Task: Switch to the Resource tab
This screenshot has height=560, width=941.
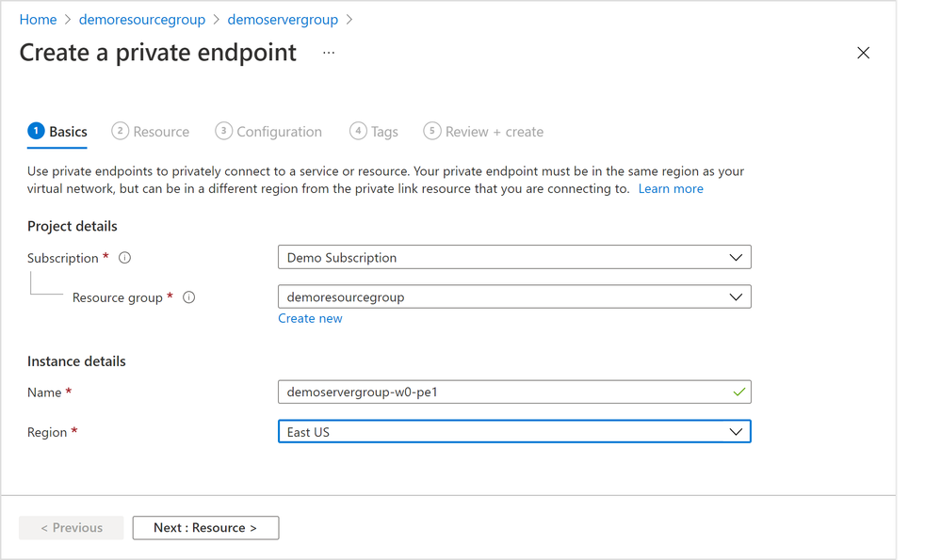Action: [x=151, y=132]
